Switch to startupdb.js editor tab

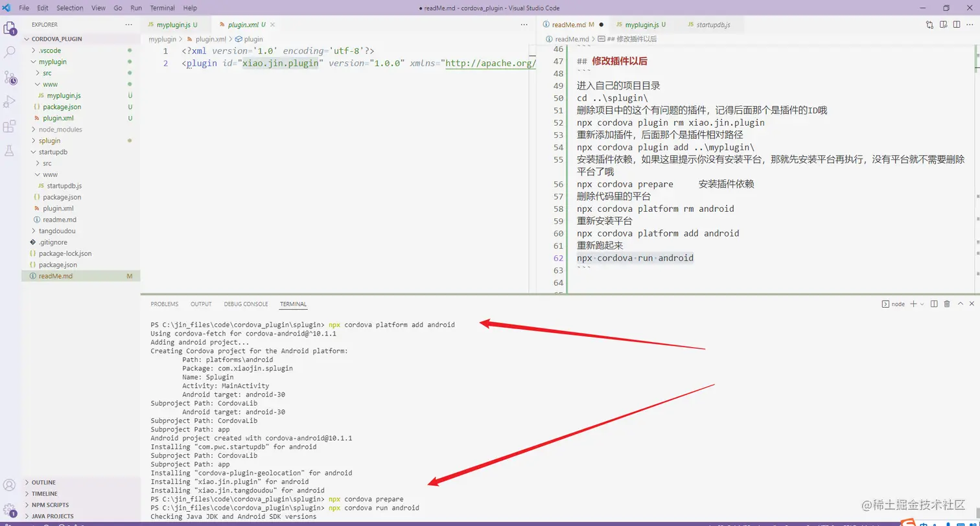[x=712, y=25]
